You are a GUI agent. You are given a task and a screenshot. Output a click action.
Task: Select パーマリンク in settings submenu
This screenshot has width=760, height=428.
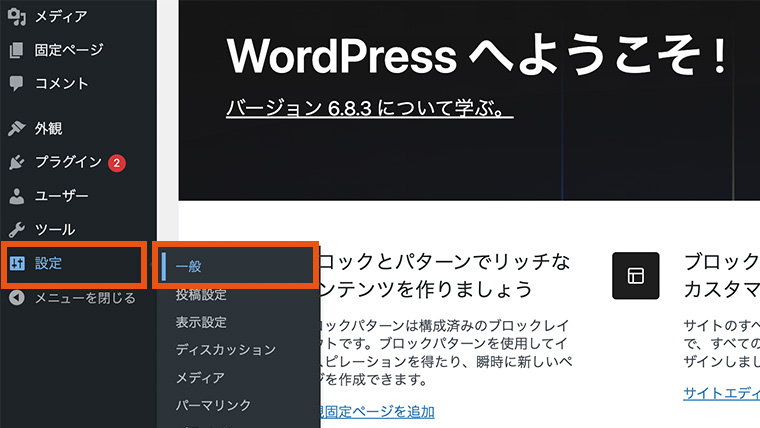click(213, 405)
